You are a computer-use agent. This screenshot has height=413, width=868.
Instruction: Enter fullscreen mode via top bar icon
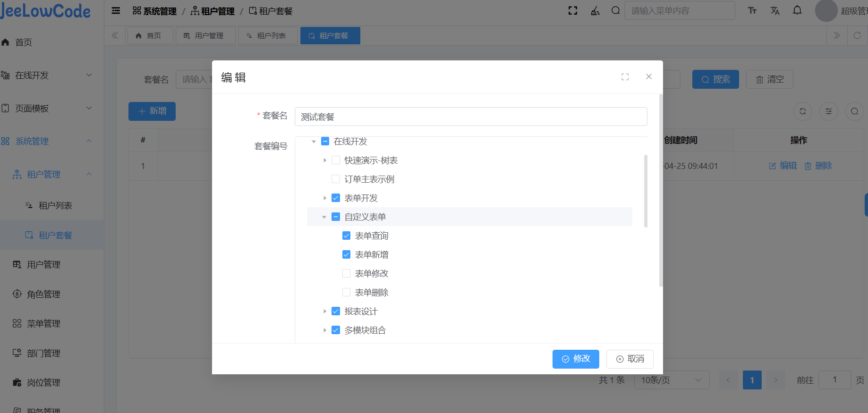tap(573, 11)
